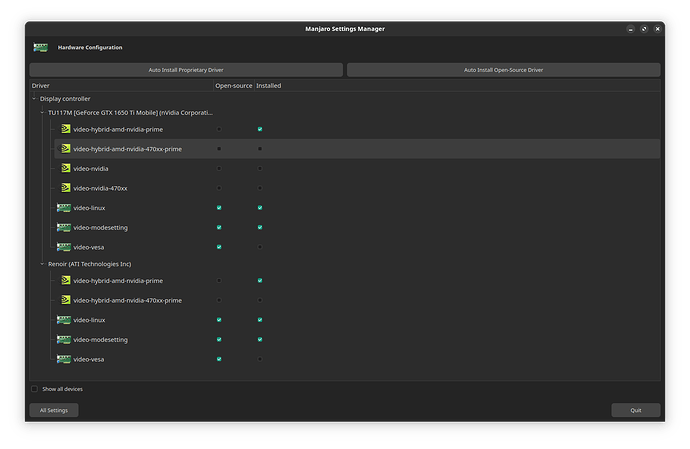
Task: Toggle Open-source checkbox for video-modesetting under Renoir
Action: pyautogui.click(x=219, y=339)
